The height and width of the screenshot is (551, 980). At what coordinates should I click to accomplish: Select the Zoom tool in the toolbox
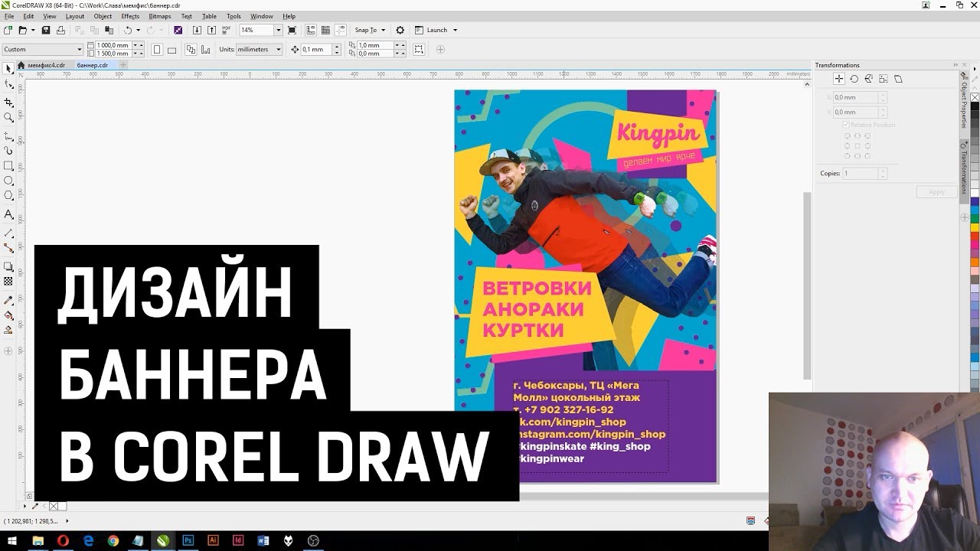point(8,117)
